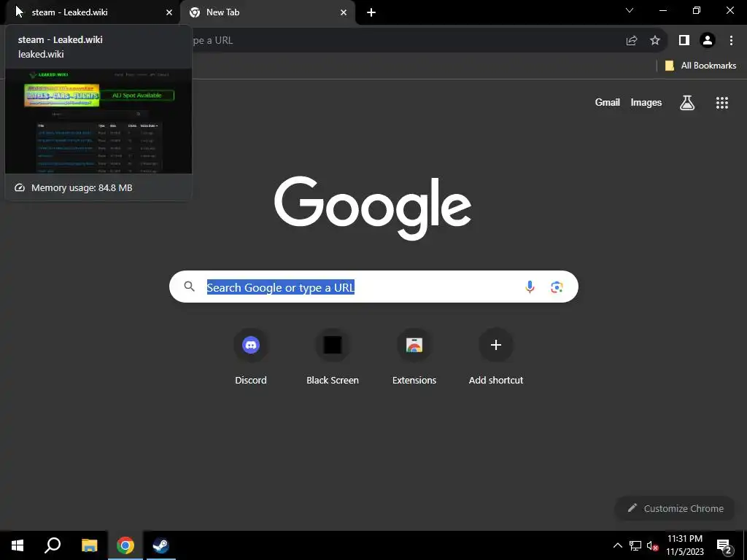Open a new browser tab with plus button
Viewport: 747px width, 560px height.
pos(371,12)
